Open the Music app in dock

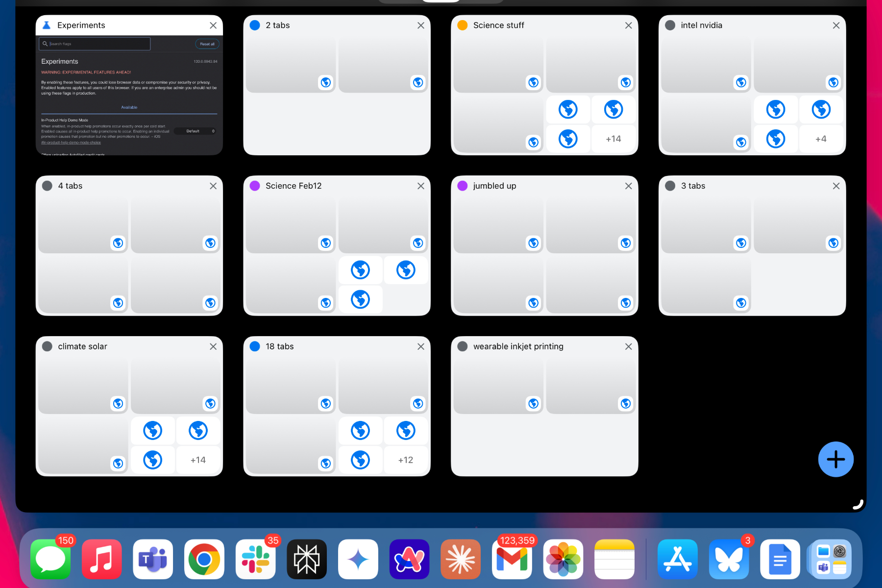pyautogui.click(x=102, y=559)
